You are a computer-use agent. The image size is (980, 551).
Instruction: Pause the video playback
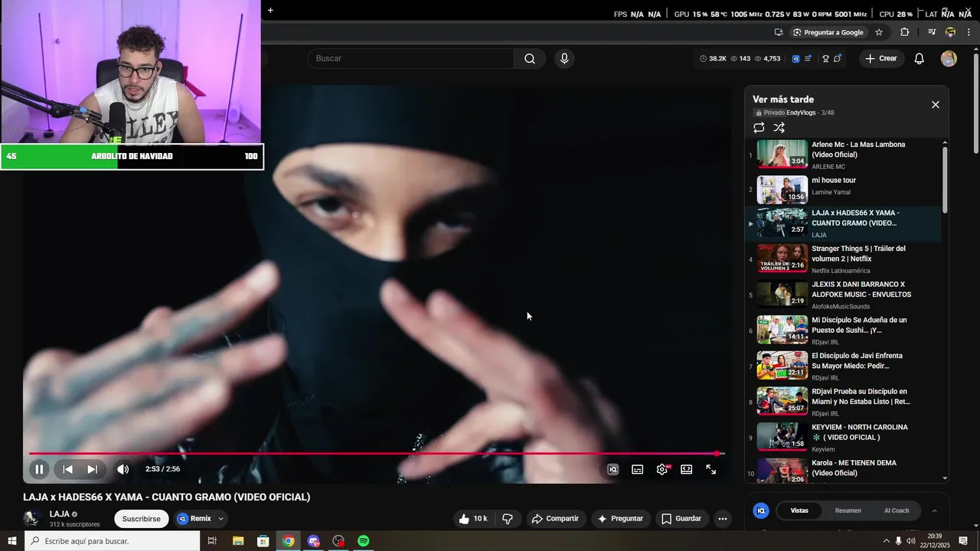tap(39, 469)
